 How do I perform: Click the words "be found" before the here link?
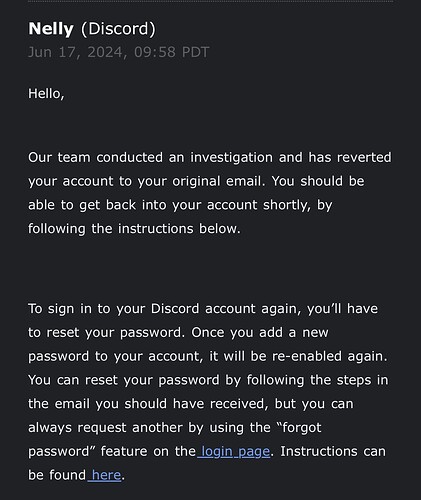pyautogui.click(x=57, y=475)
